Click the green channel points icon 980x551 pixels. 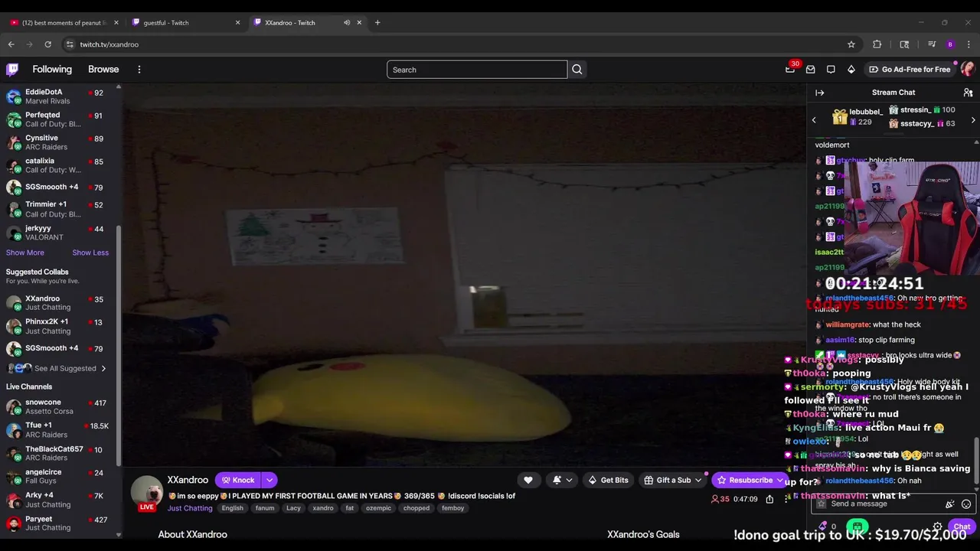pos(857,527)
